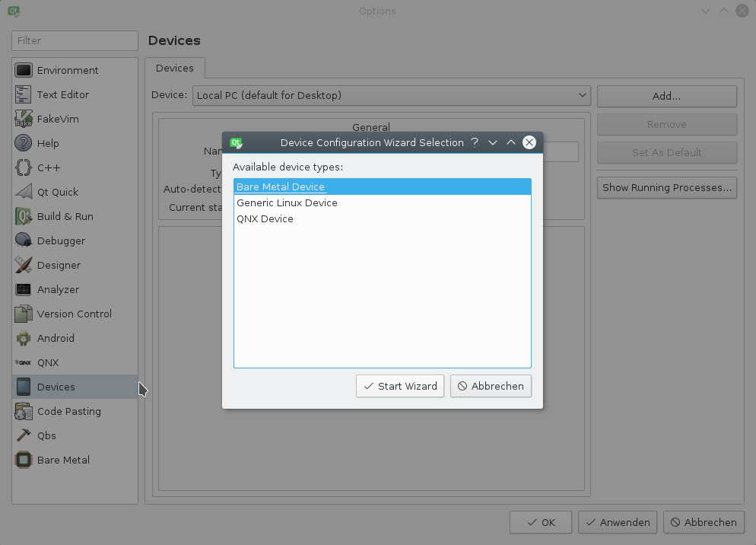Close the Options window
This screenshot has height=545, width=756.
[742, 11]
